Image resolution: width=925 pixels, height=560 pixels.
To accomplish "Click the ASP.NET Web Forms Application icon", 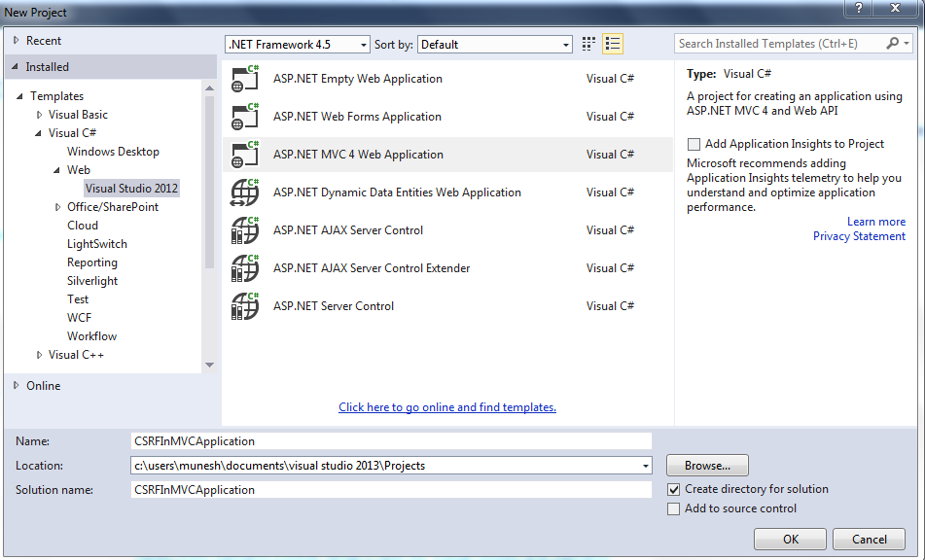I will coord(244,117).
